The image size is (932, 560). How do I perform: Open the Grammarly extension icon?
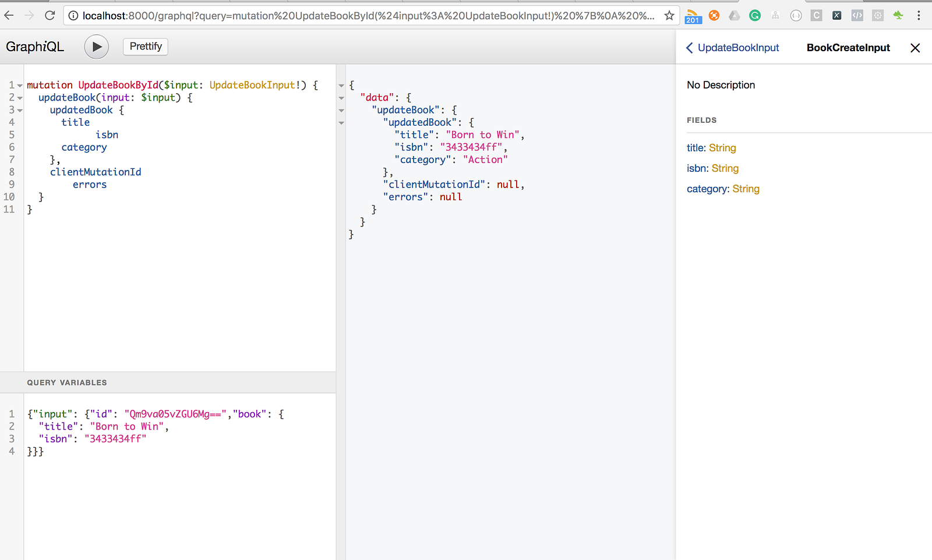point(755,16)
